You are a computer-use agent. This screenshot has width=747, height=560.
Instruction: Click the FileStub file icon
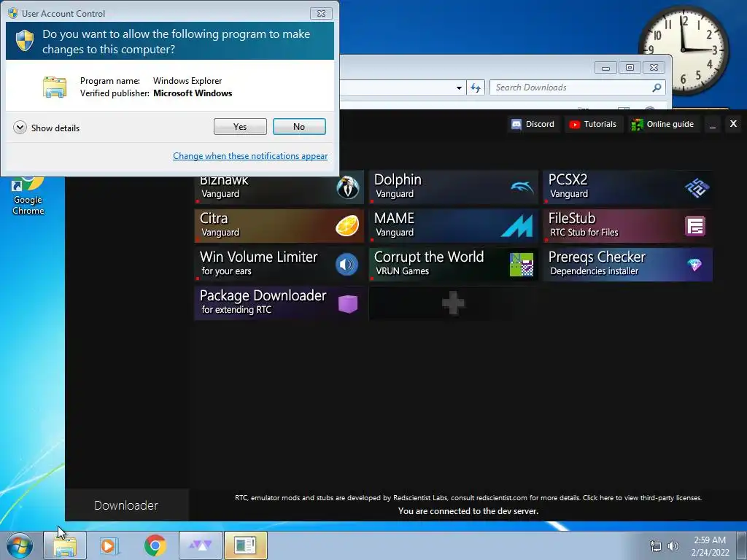click(695, 226)
